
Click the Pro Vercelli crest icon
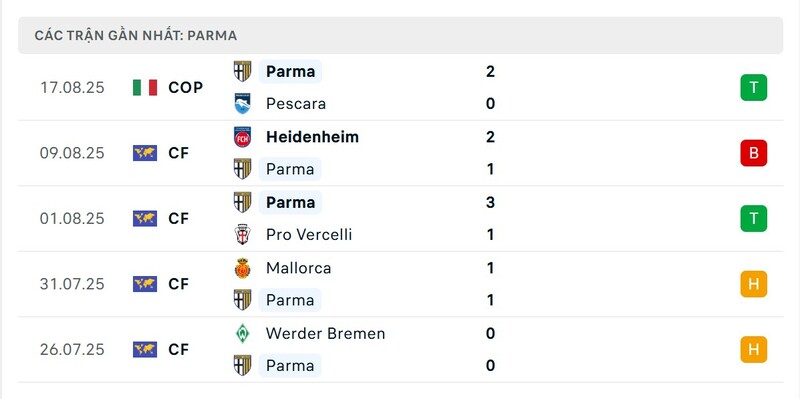coord(242,235)
